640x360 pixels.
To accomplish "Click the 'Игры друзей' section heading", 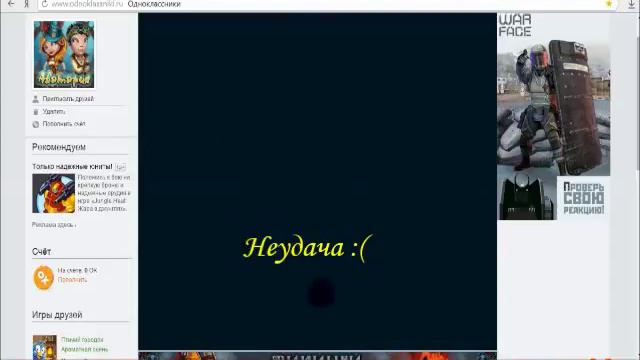I will 57,315.
